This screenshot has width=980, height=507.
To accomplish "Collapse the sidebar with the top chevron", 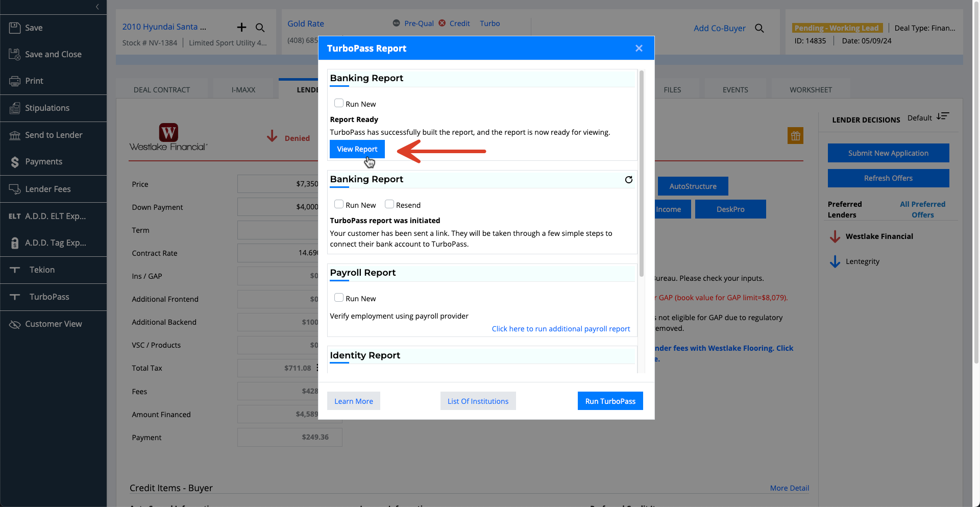I will pos(97,7).
